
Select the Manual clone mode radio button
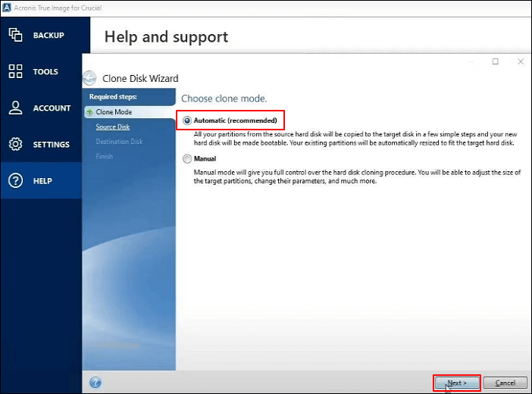pos(186,159)
